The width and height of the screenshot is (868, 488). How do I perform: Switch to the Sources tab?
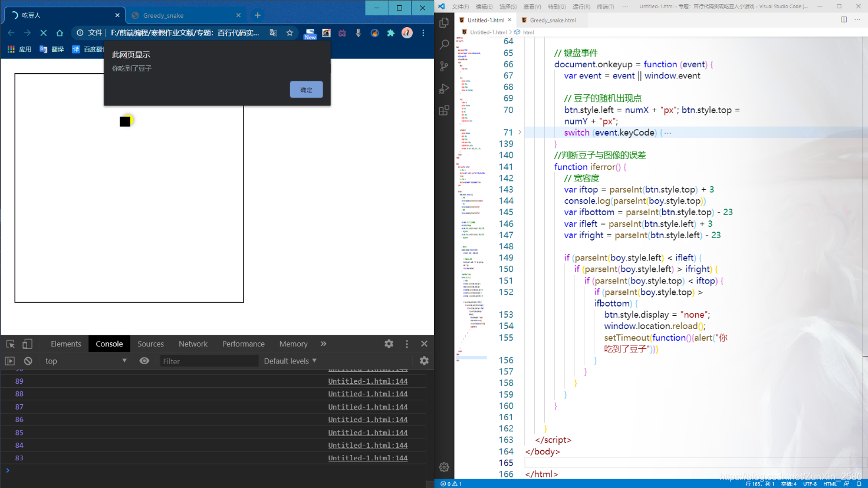(150, 344)
